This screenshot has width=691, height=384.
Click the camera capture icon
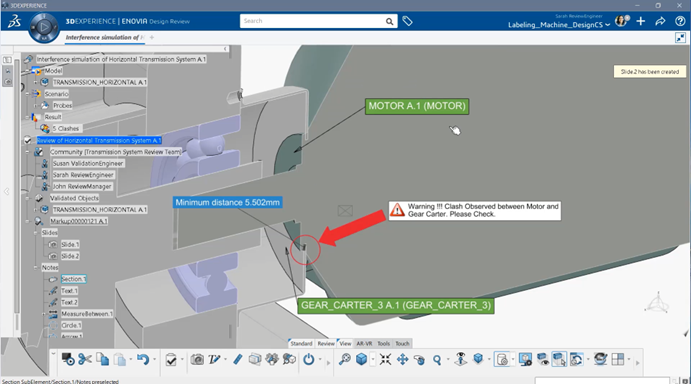197,359
